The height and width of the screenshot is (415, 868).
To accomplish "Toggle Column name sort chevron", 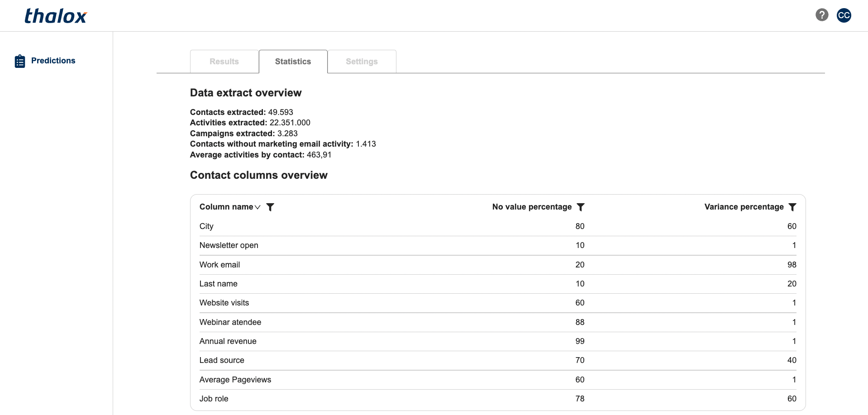I will 258,207.
